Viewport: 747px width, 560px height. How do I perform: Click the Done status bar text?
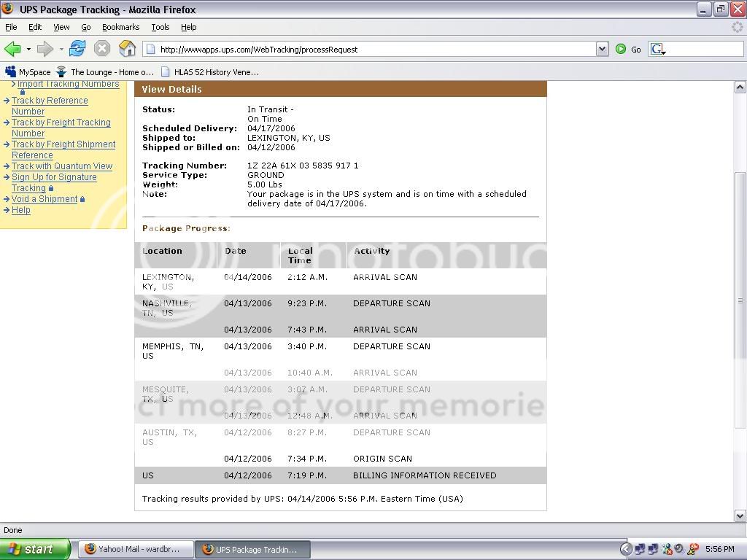click(13, 530)
